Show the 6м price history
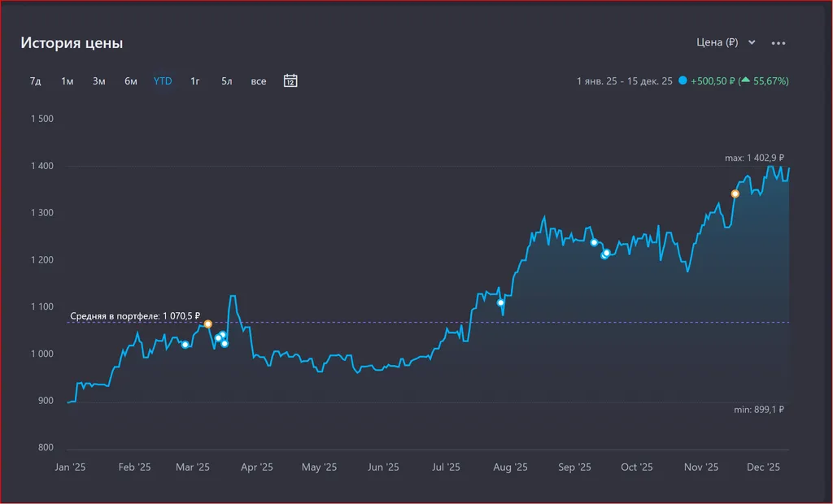 tap(131, 81)
